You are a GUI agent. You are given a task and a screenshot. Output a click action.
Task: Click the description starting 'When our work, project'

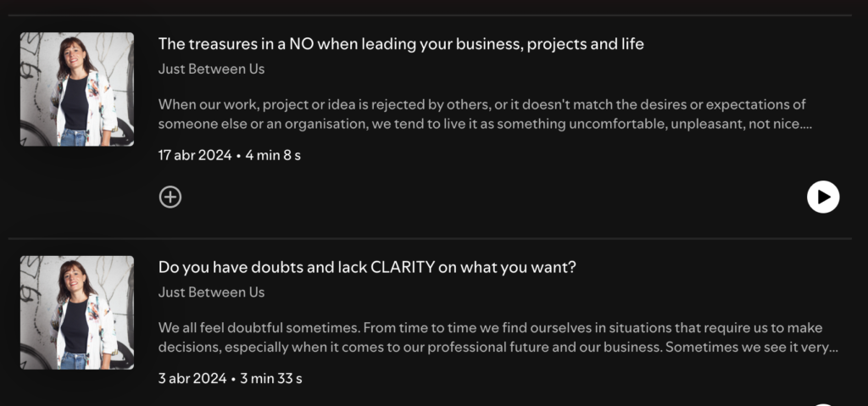(x=485, y=114)
